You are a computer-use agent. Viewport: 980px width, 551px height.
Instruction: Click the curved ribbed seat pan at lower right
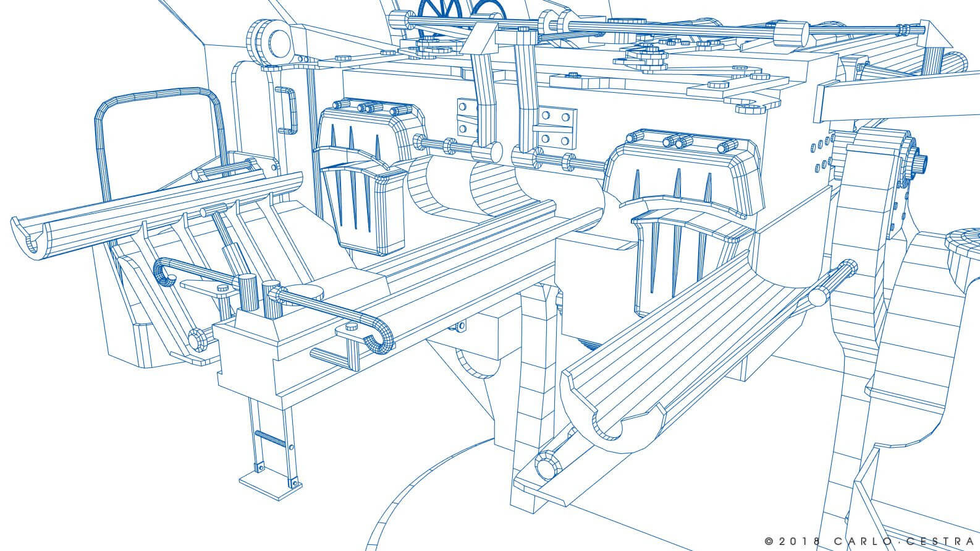[680, 346]
